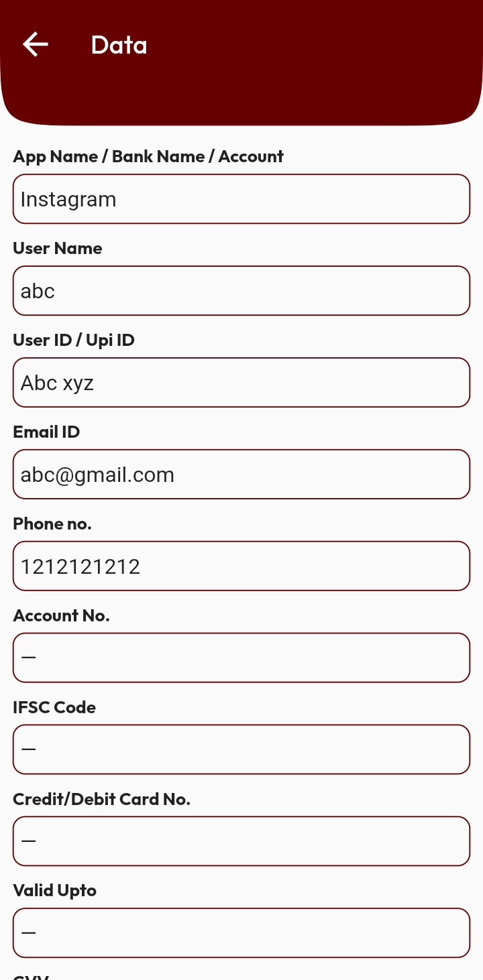
Task: Focus the input field containing Instagram
Action: (x=241, y=199)
